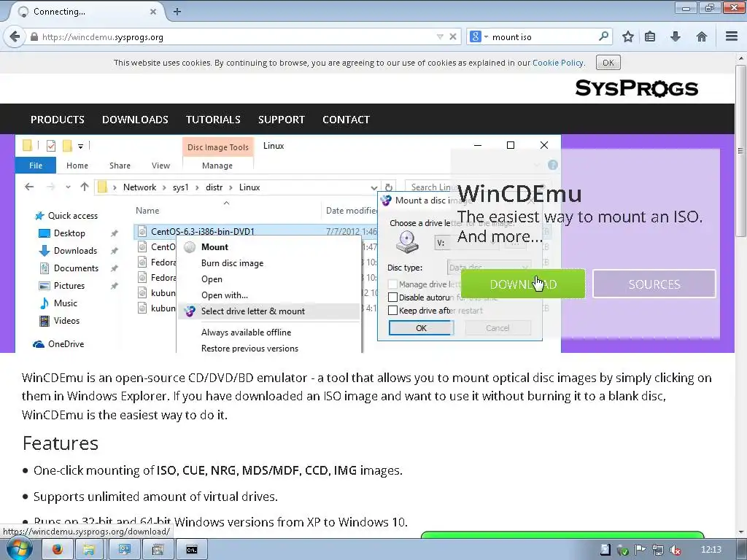
Task: Show bookmarks list icon
Action: click(x=650, y=36)
